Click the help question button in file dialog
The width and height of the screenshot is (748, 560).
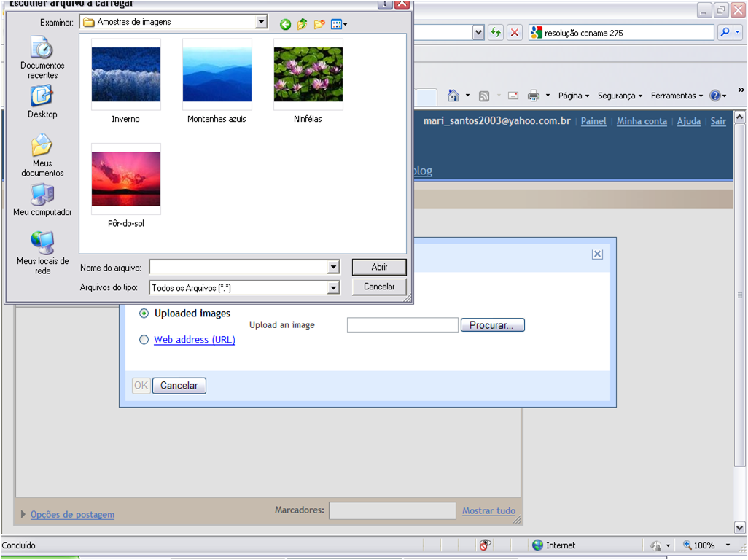[x=385, y=4]
